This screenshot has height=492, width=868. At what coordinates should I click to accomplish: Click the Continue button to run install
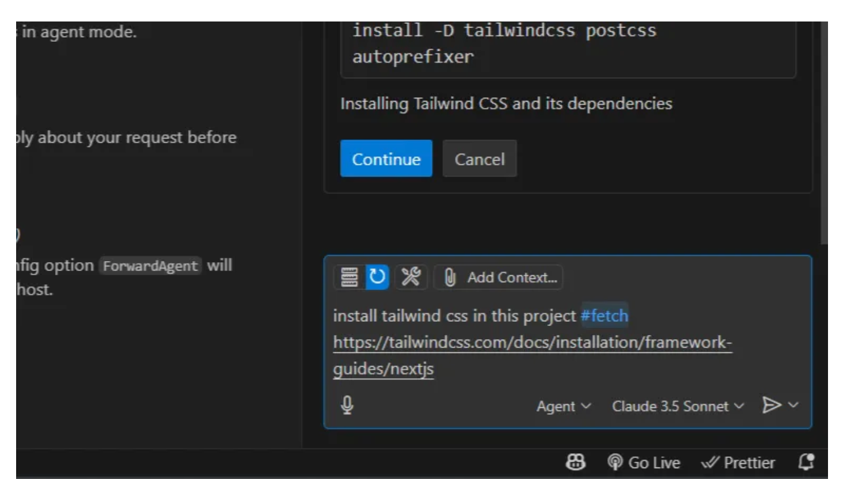(x=386, y=159)
